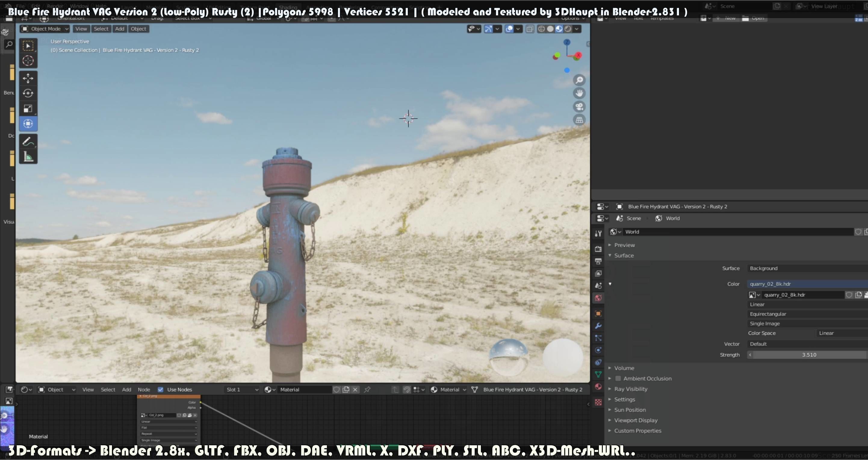The height and width of the screenshot is (460, 868).
Task: Switch to Wireframe shading mode
Action: coord(541,29)
